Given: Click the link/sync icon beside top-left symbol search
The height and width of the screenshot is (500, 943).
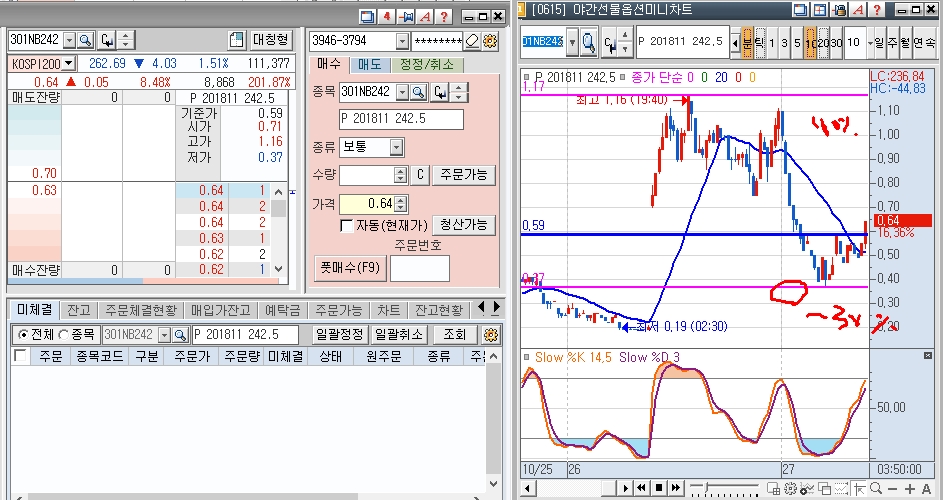Looking at the screenshot, I should [107, 40].
